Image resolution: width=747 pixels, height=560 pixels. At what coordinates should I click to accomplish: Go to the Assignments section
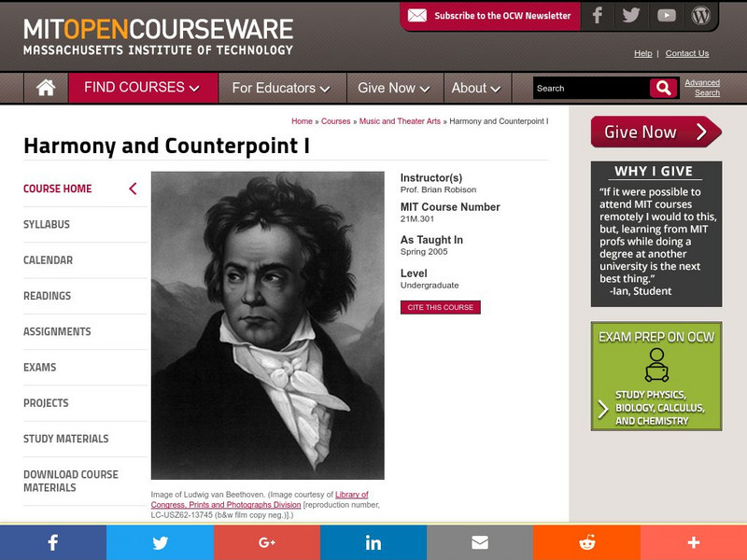point(57,331)
